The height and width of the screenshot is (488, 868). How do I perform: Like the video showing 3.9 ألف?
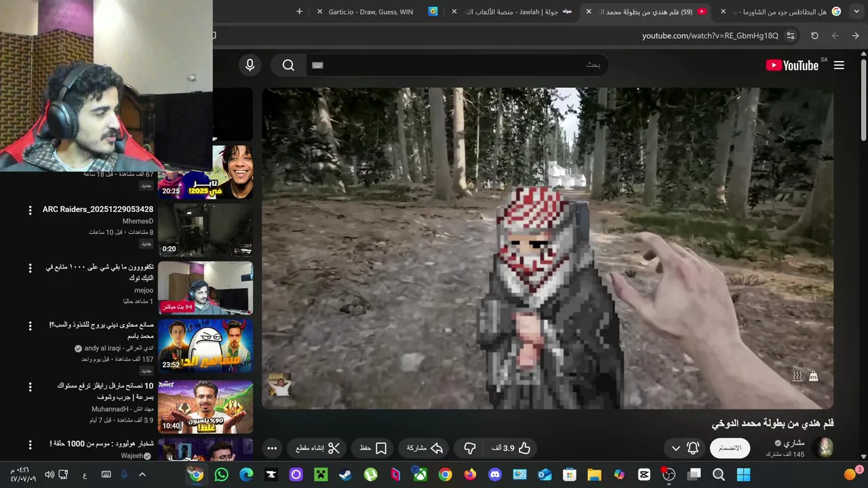tap(511, 448)
